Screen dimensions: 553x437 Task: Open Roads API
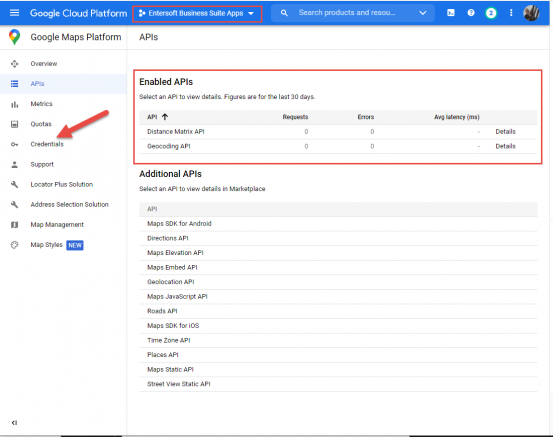pyautogui.click(x=162, y=311)
